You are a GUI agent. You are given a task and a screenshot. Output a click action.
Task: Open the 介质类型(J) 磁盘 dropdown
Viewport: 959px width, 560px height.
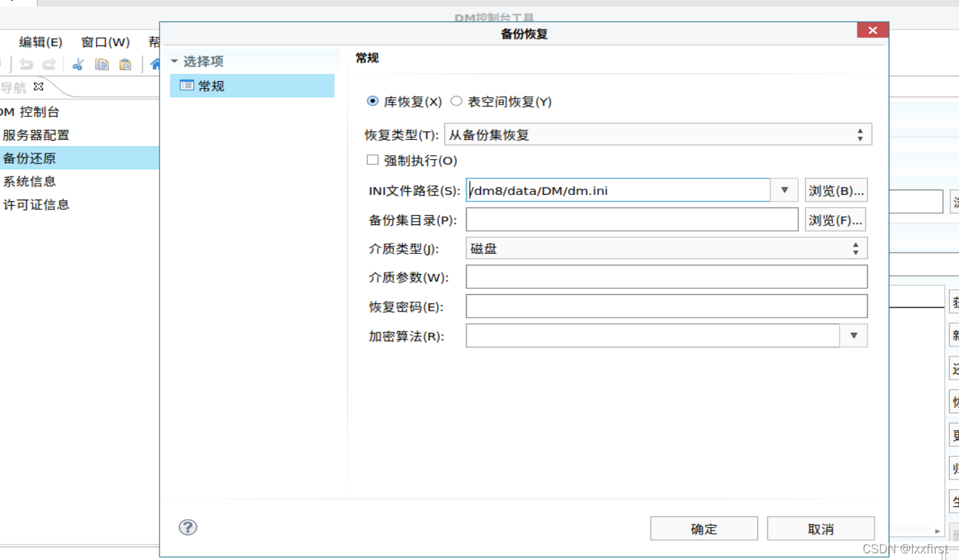tap(667, 249)
